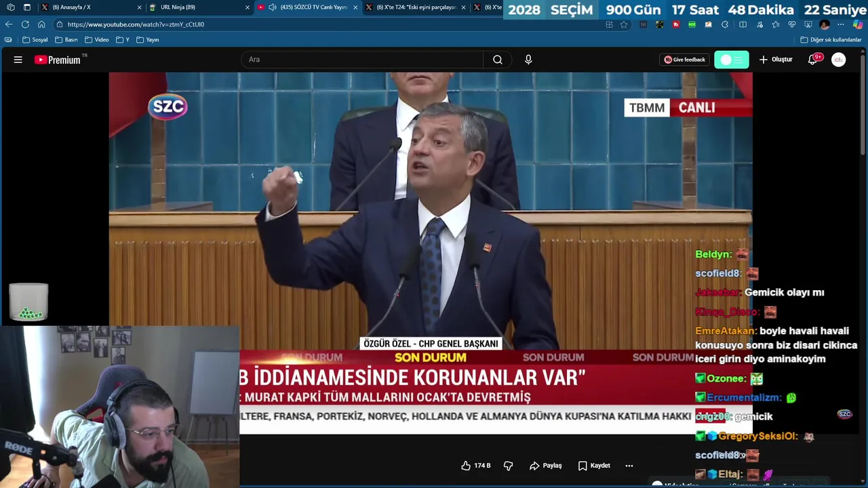Click green NOX extension icon in toolbar
The width and height of the screenshot is (868, 488).
pyautogui.click(x=692, y=24)
